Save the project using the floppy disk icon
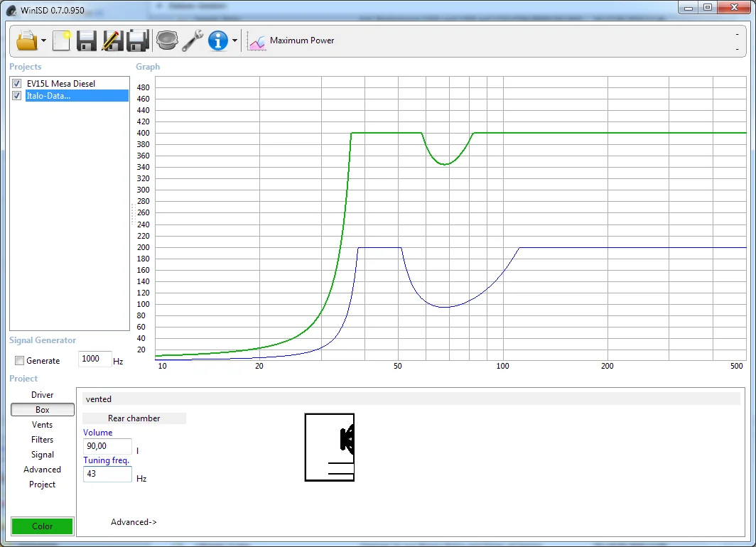Screen dimensions: 756x547 coord(87,40)
